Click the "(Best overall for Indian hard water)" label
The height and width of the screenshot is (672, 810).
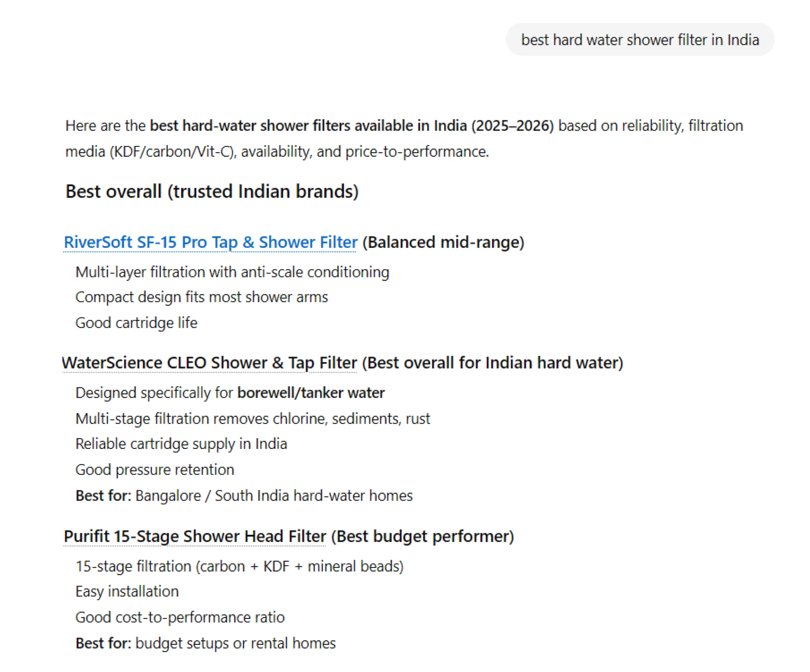492,363
